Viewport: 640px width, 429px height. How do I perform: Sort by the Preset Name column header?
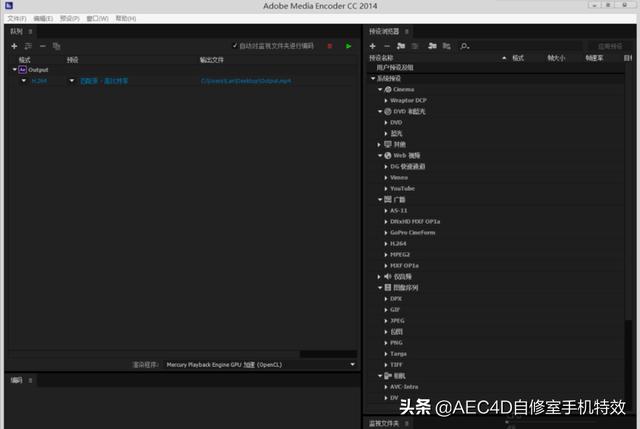tap(381, 58)
